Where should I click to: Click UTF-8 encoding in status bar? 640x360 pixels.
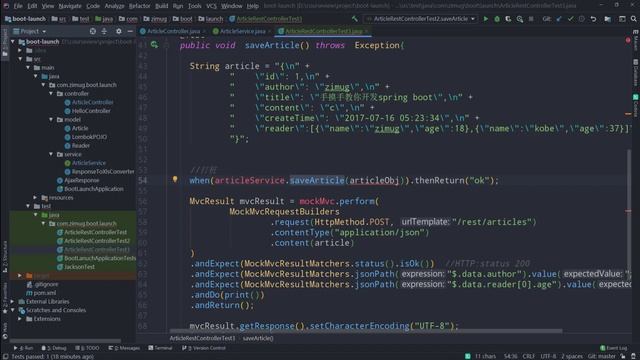[x=548, y=356]
